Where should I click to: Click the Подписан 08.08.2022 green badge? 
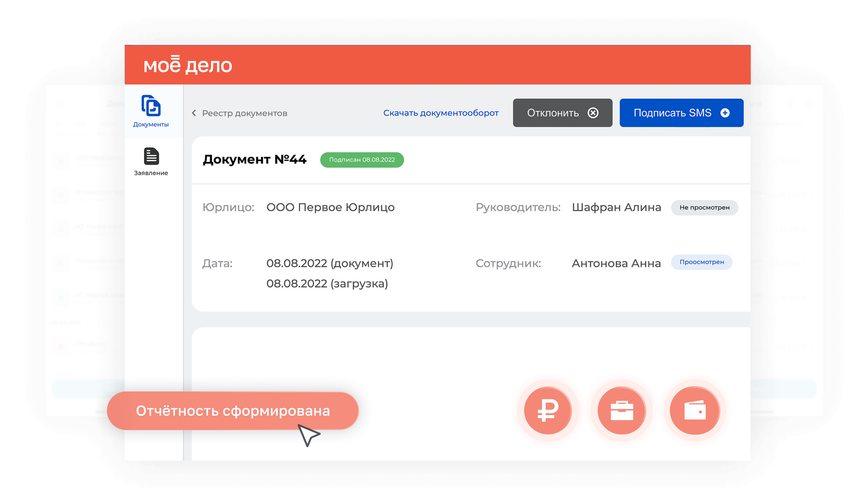point(362,160)
